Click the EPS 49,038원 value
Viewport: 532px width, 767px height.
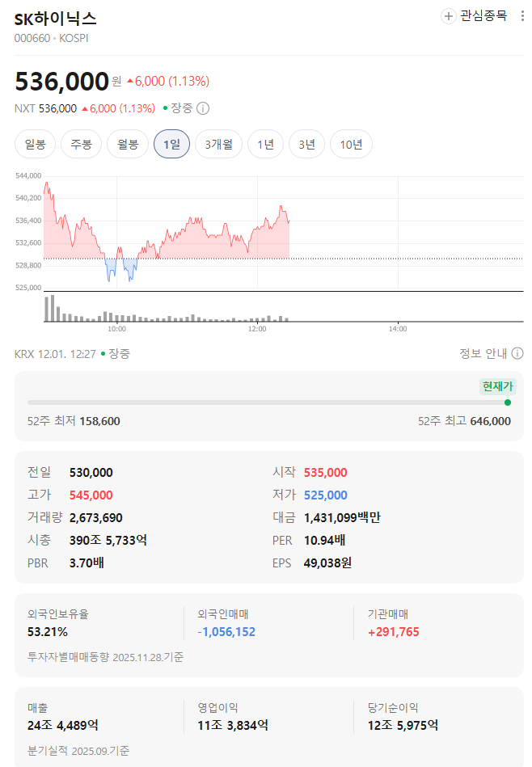tap(327, 563)
